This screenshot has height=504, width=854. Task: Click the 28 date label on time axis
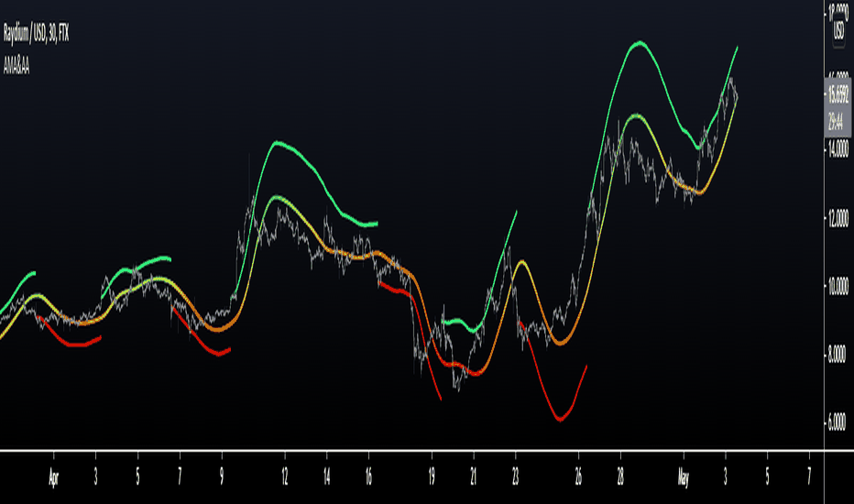tap(620, 477)
